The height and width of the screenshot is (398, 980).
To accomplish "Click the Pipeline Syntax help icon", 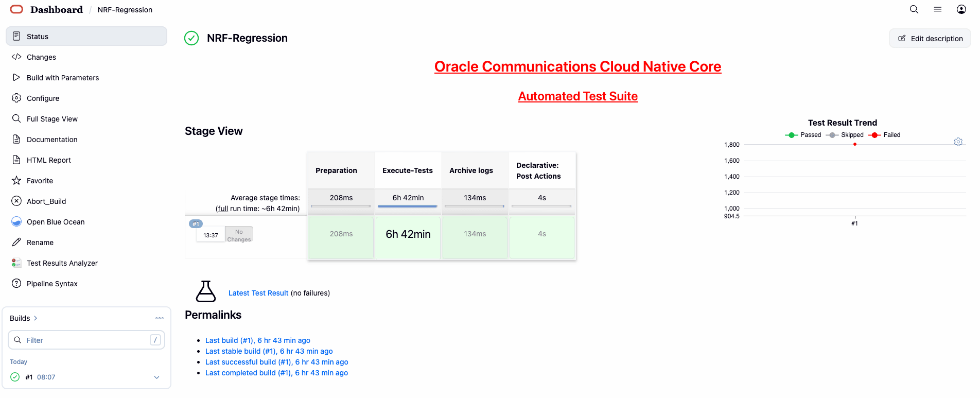I will pos(16,283).
